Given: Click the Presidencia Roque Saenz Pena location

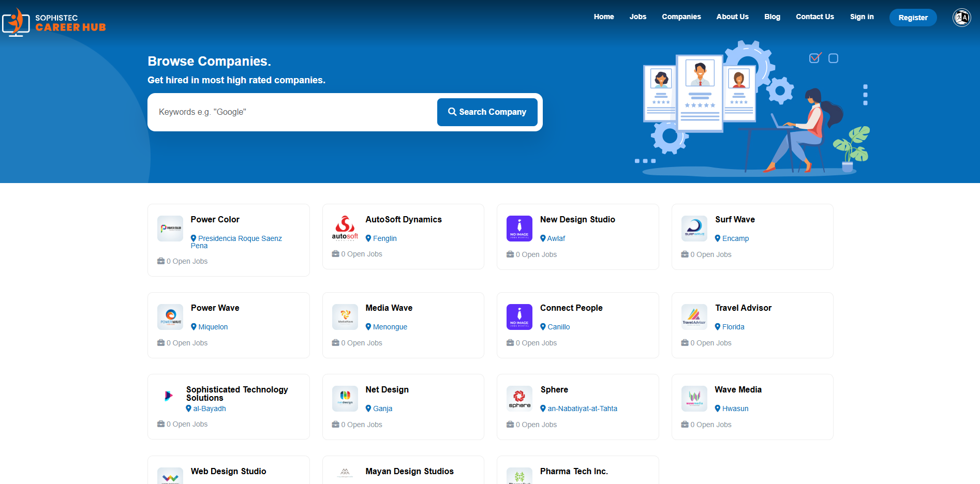Looking at the screenshot, I should (x=236, y=242).
